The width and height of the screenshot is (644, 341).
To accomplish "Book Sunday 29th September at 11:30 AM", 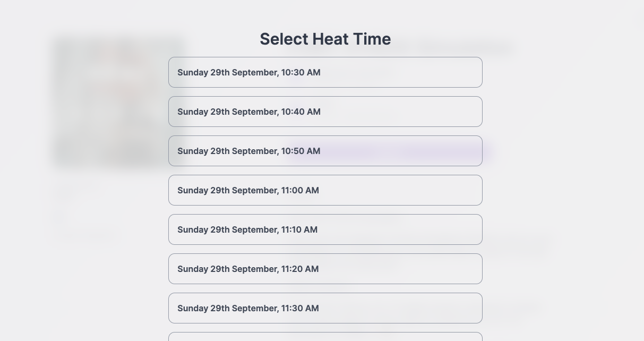I will [x=325, y=308].
